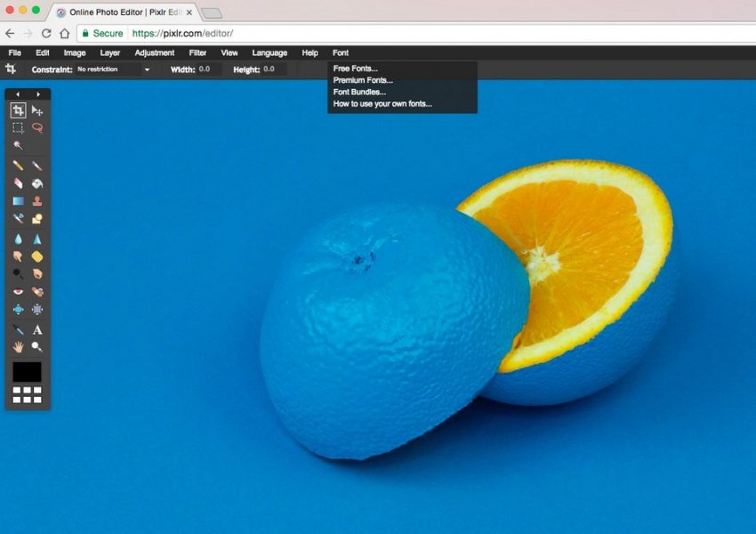Select the Pencil tool
This screenshot has width=756, height=534.
coord(18,166)
